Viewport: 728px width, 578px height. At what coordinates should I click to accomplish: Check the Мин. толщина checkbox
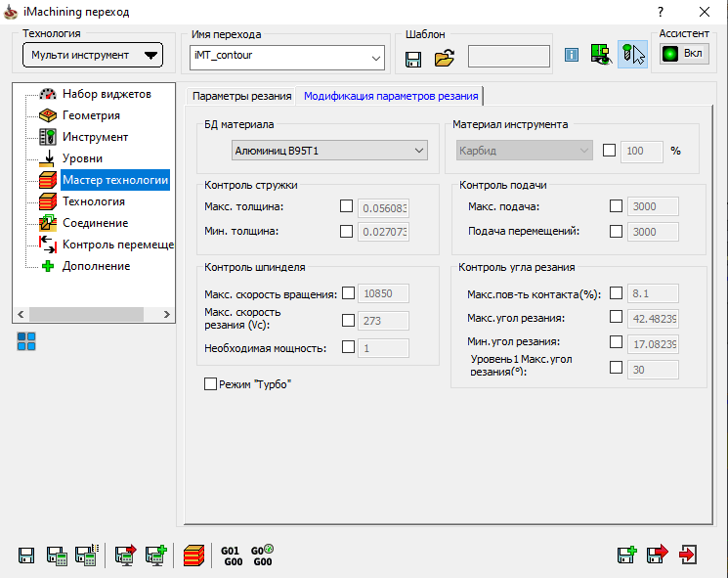pyautogui.click(x=346, y=231)
